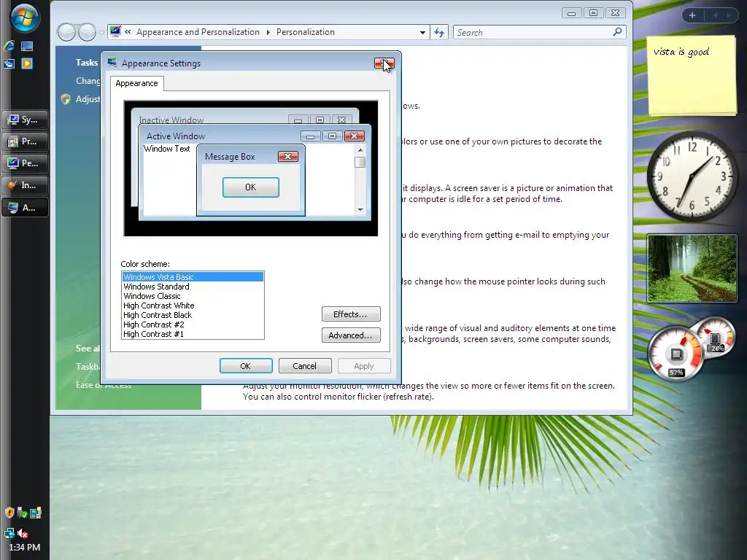Click the muted volume tray icon

23,533
